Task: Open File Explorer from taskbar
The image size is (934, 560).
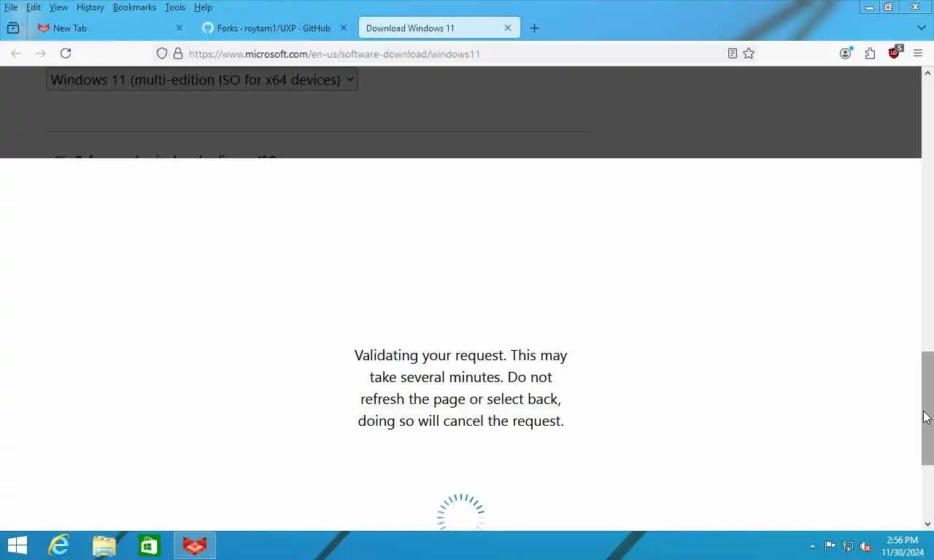Action: pyautogui.click(x=104, y=545)
